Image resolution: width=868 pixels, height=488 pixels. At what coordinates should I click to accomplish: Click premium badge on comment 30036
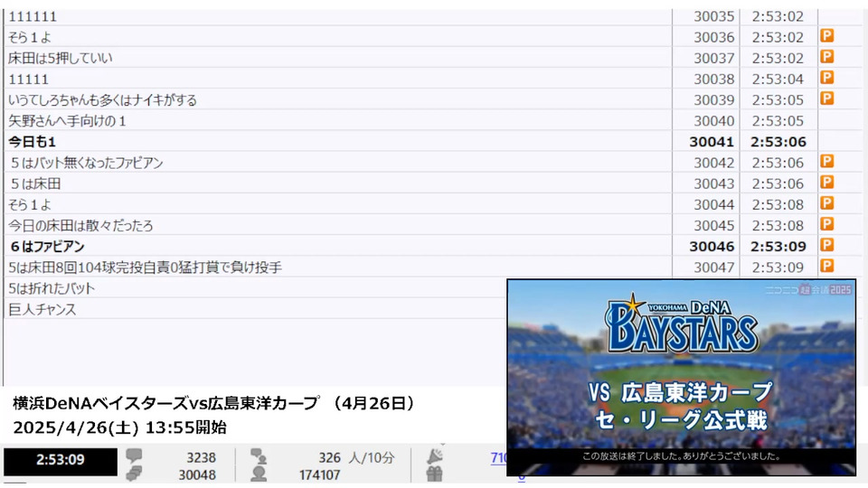(826, 36)
